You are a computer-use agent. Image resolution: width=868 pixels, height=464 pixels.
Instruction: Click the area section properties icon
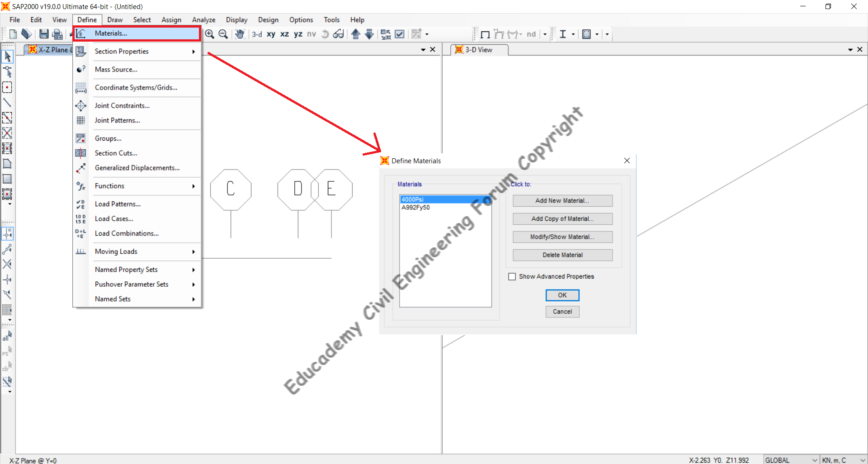586,34
